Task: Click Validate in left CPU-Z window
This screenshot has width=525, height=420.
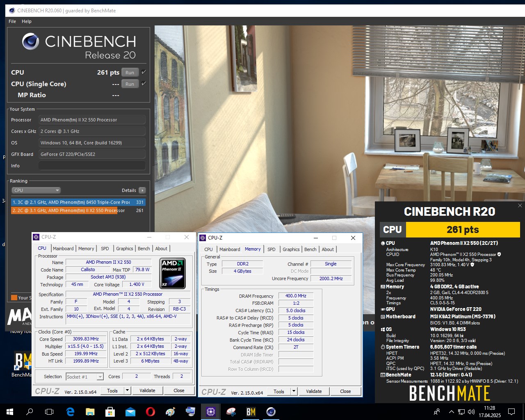Action: 147,390
